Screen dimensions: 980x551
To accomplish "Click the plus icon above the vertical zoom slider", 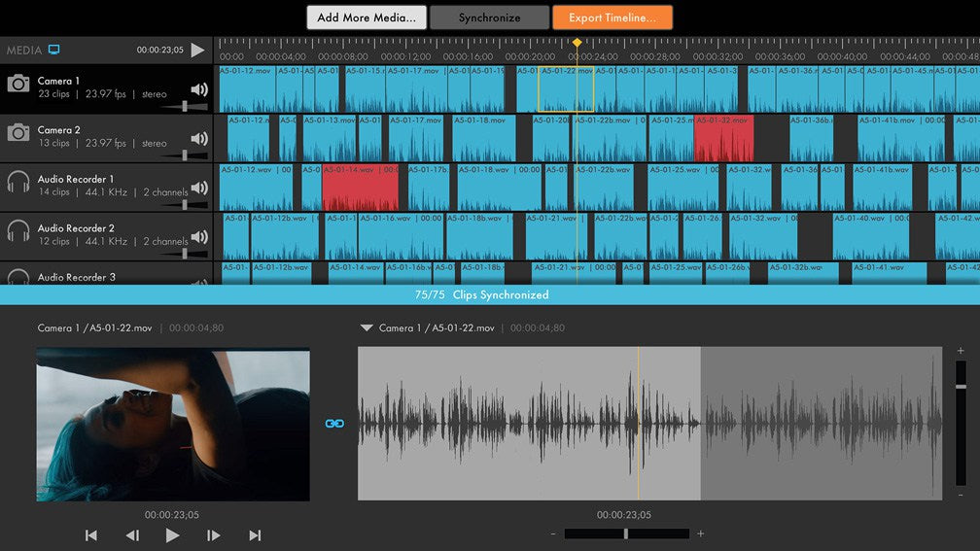I will 961,351.
